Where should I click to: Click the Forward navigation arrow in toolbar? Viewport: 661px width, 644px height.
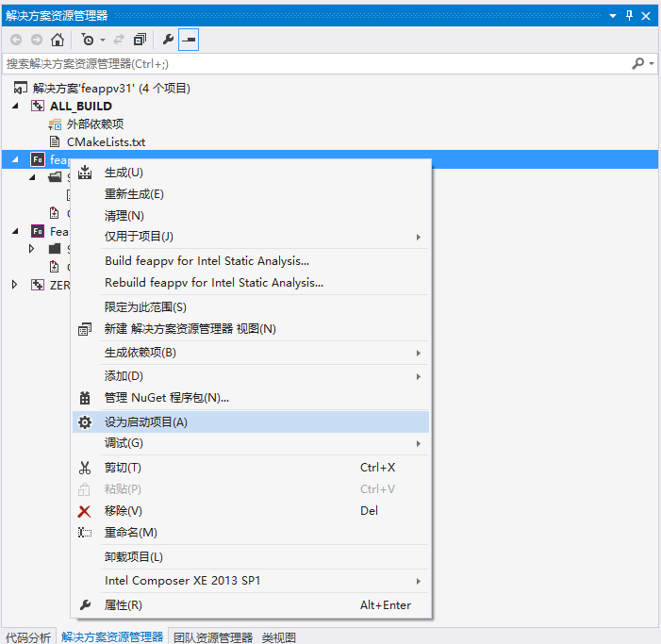click(37, 40)
